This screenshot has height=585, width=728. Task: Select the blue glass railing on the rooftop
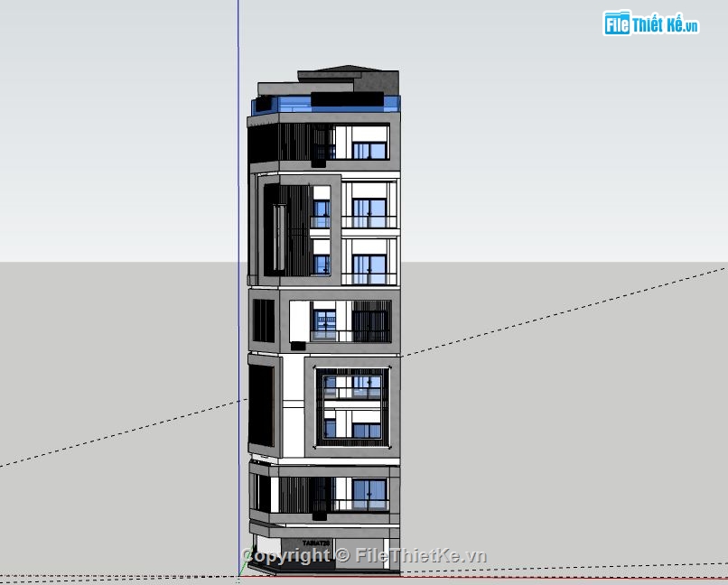(325, 106)
